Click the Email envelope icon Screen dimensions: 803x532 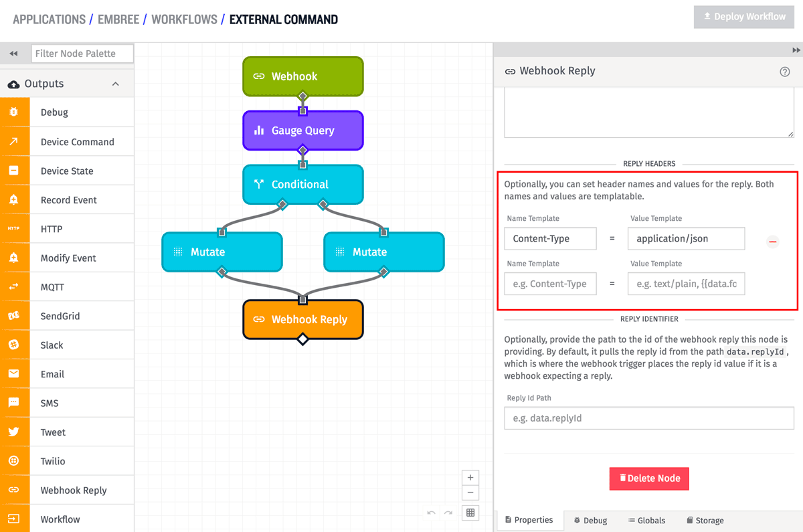(14, 374)
